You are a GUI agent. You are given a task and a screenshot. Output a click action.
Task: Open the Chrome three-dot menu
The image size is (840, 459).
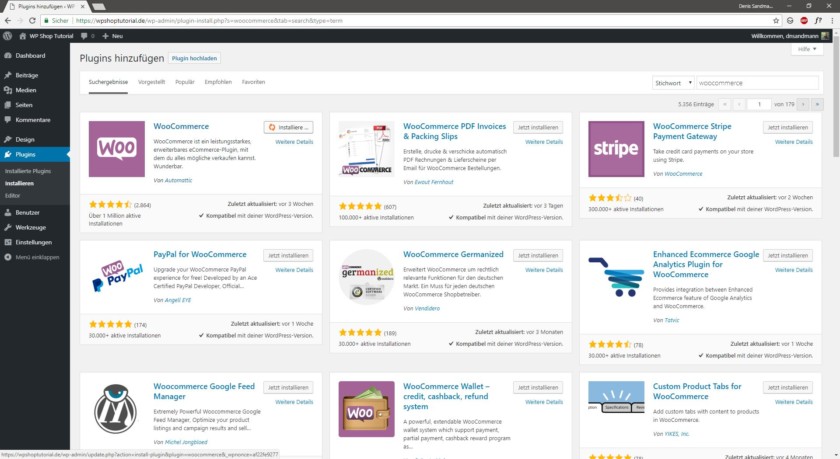click(x=831, y=19)
